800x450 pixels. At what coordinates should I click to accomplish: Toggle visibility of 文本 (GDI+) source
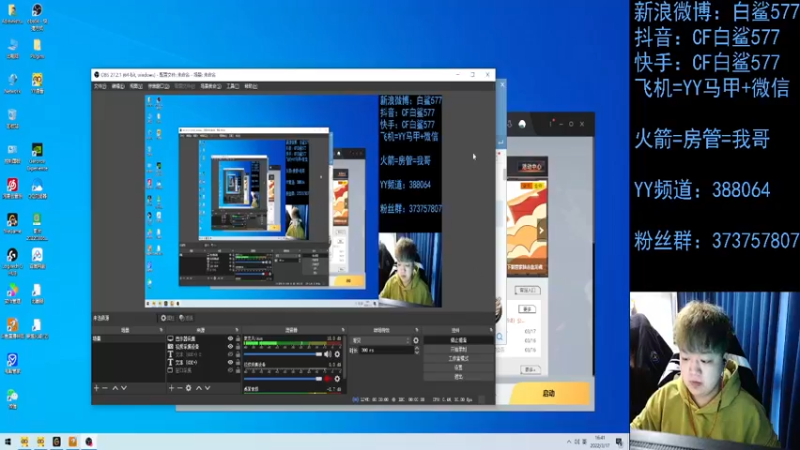click(x=230, y=362)
